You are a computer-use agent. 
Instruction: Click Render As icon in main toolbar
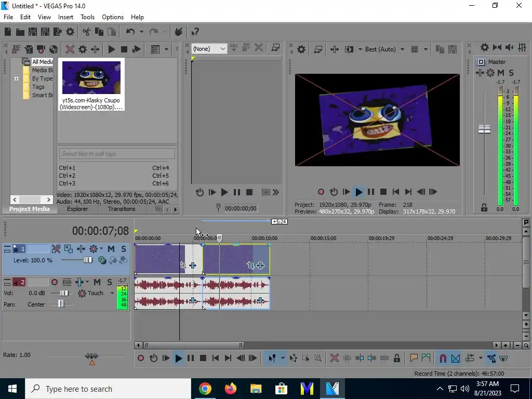click(58, 32)
